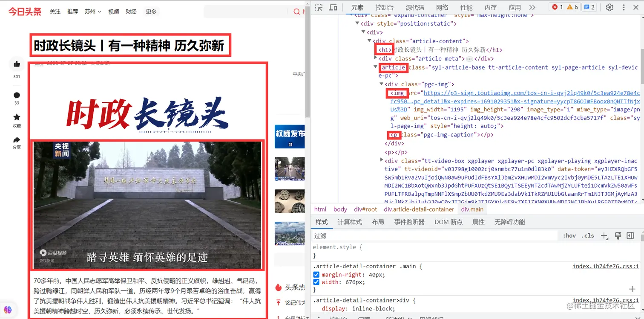Click the 视频 navigation link
The height and width of the screenshot is (319, 644).
tap(114, 12)
